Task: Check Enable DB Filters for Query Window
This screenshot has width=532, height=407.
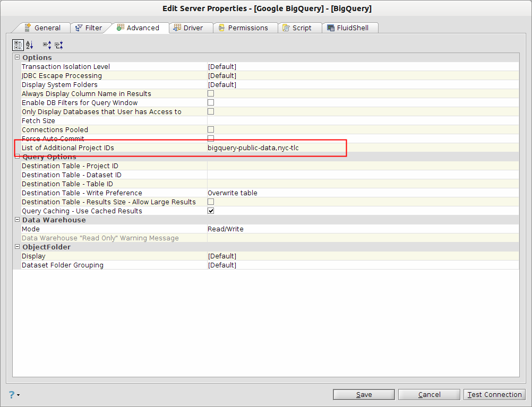Action: [x=211, y=102]
